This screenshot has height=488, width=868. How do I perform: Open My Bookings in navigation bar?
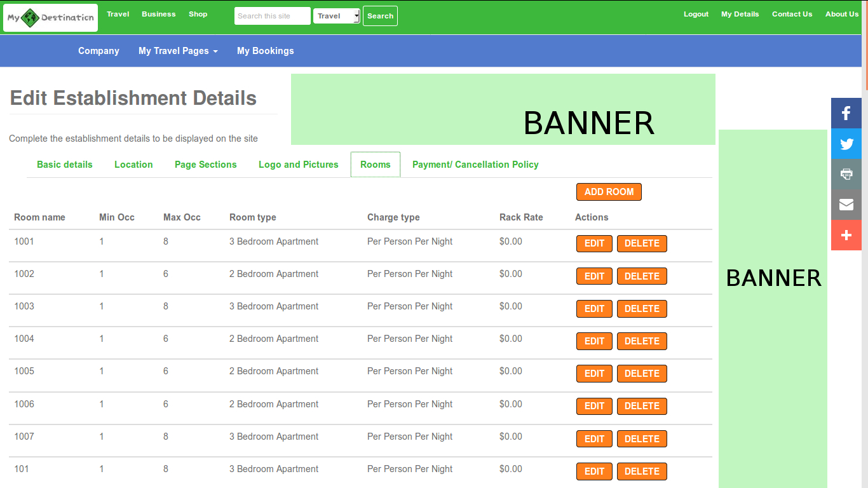click(265, 51)
